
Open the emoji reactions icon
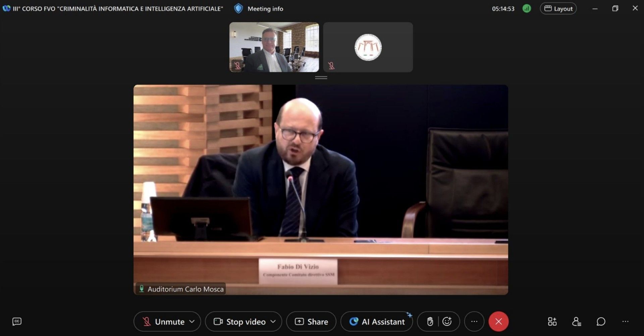[447, 322]
